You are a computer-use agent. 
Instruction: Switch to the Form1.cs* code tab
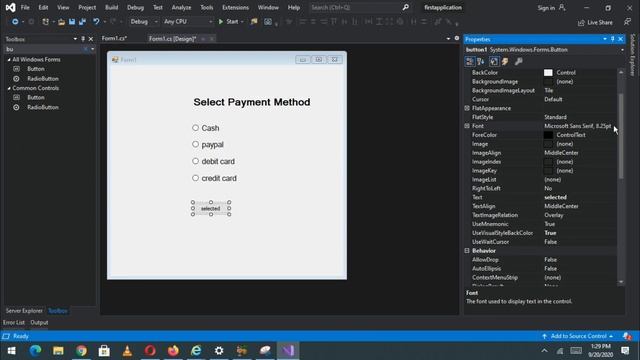[x=114, y=38]
